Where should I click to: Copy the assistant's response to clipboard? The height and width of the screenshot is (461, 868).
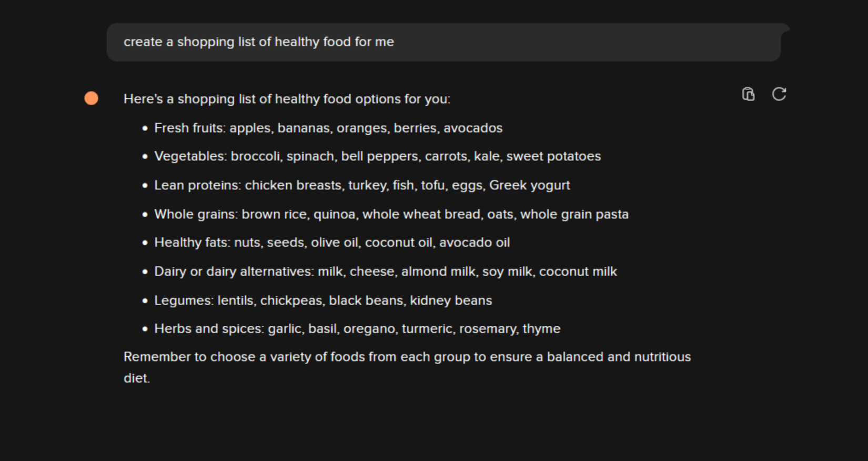(748, 94)
